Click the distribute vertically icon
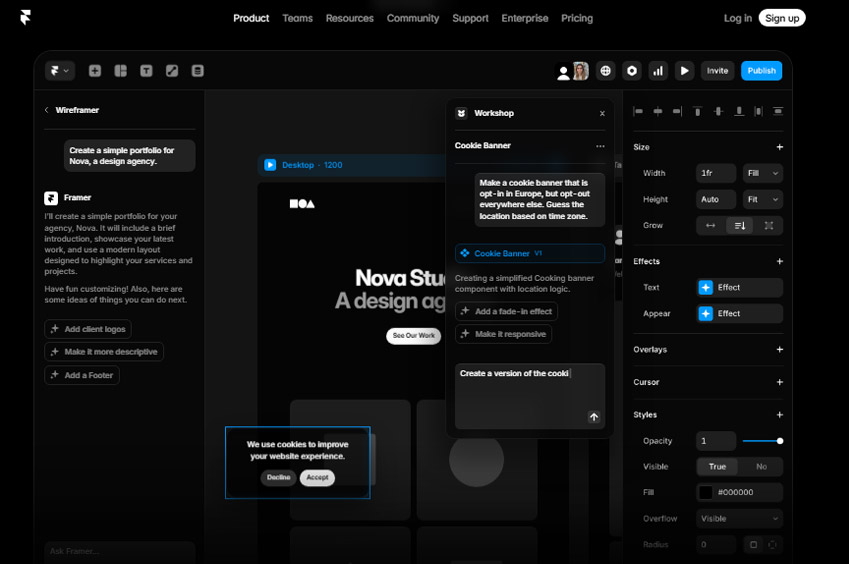 click(x=778, y=112)
